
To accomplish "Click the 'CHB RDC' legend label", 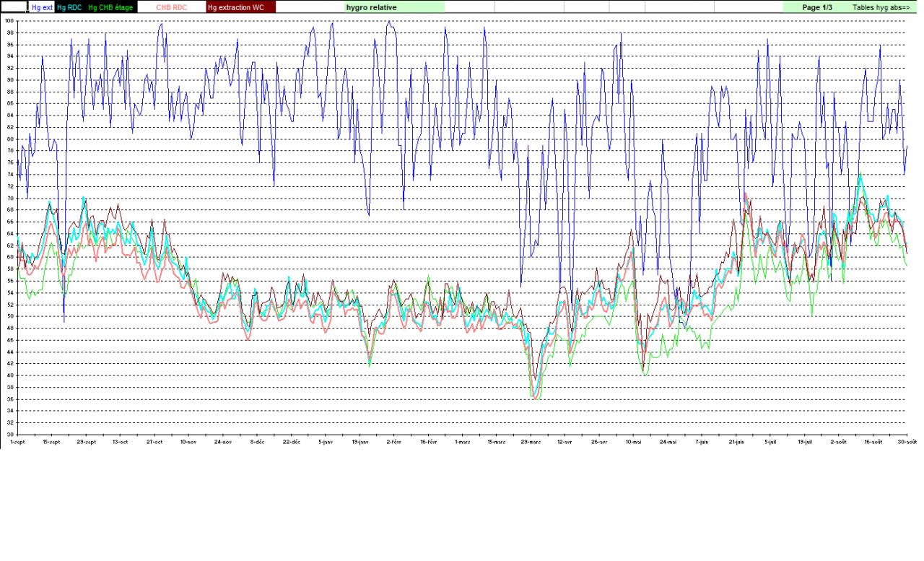I will [171, 7].
